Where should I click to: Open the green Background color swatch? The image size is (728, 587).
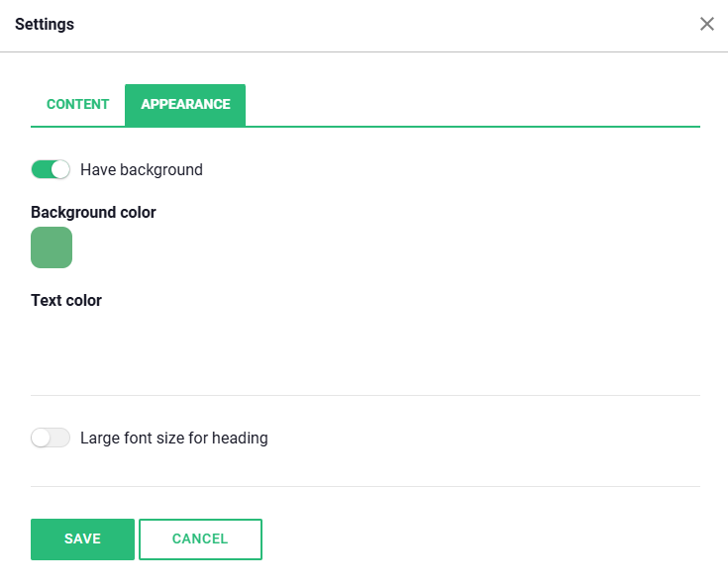coord(52,247)
